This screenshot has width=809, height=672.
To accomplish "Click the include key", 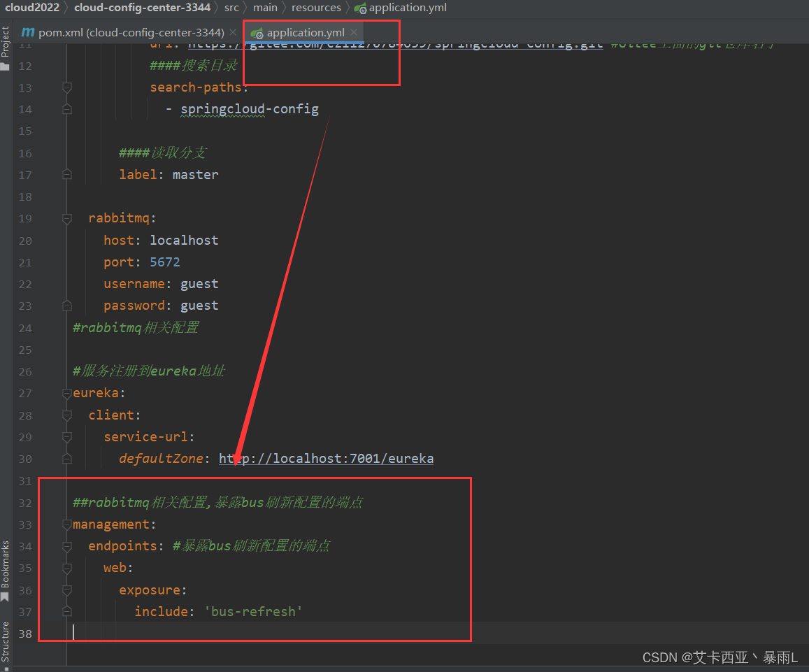I will pos(161,612).
